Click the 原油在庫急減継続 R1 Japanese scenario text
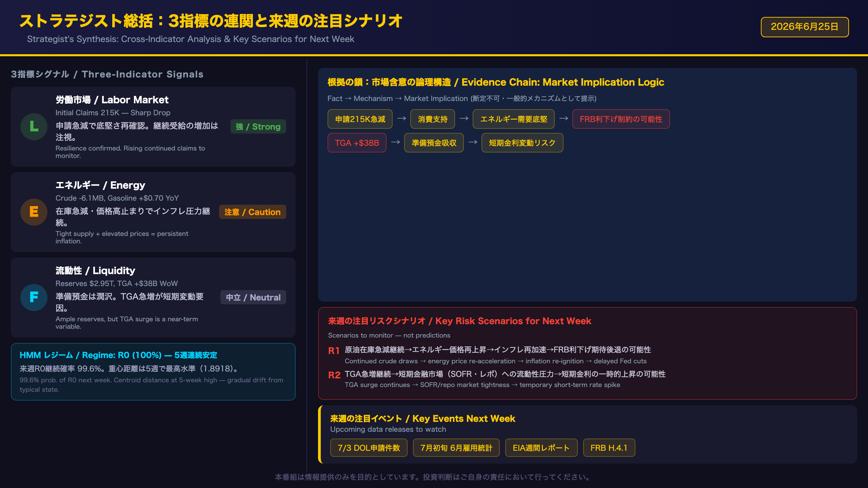 point(498,349)
